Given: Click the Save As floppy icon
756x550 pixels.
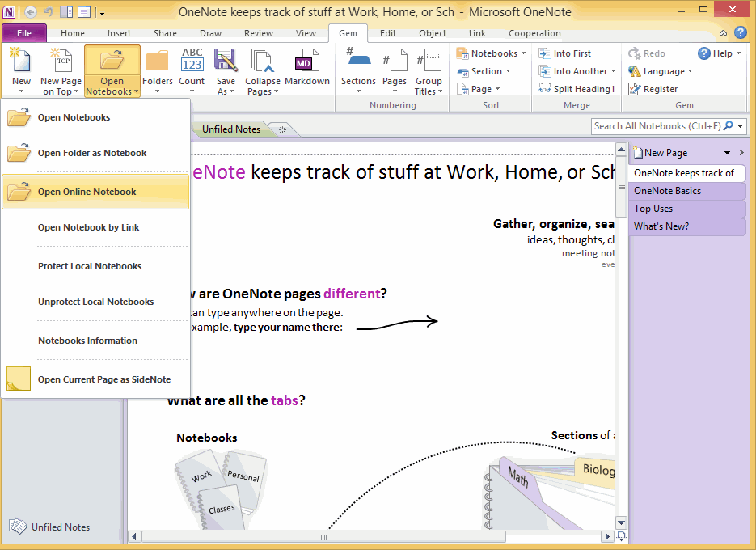Looking at the screenshot, I should pyautogui.click(x=226, y=61).
